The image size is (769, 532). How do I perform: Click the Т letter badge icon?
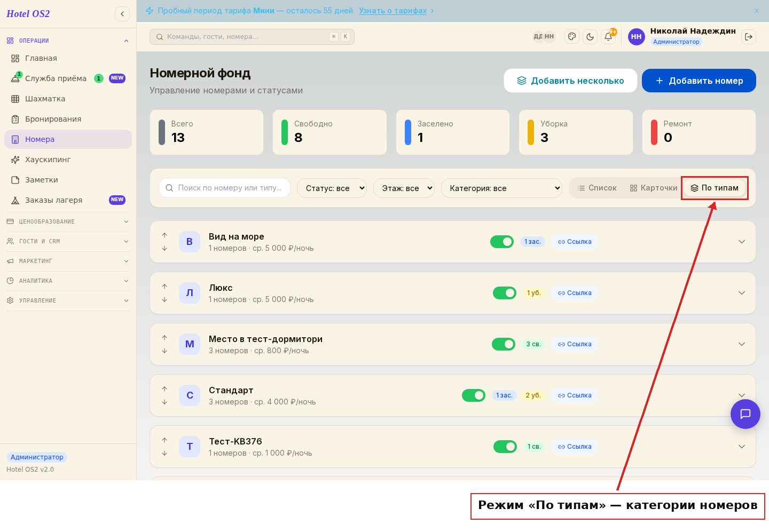[x=190, y=447]
